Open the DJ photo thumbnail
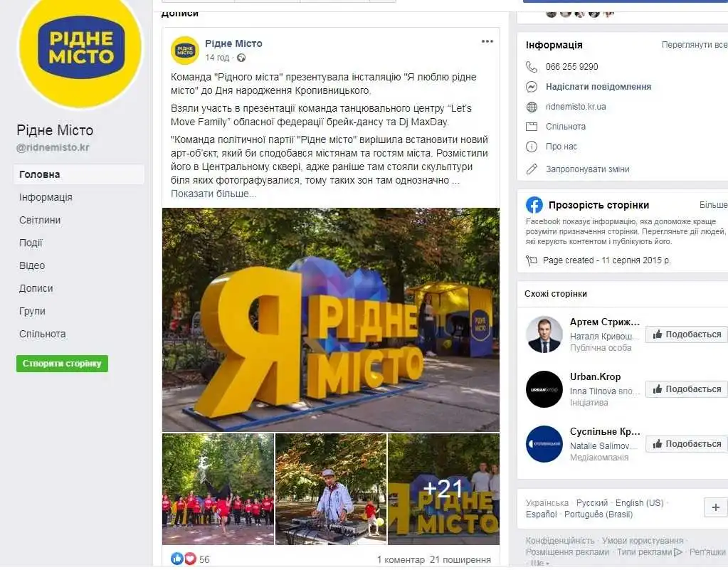The image size is (728, 570). [331, 489]
